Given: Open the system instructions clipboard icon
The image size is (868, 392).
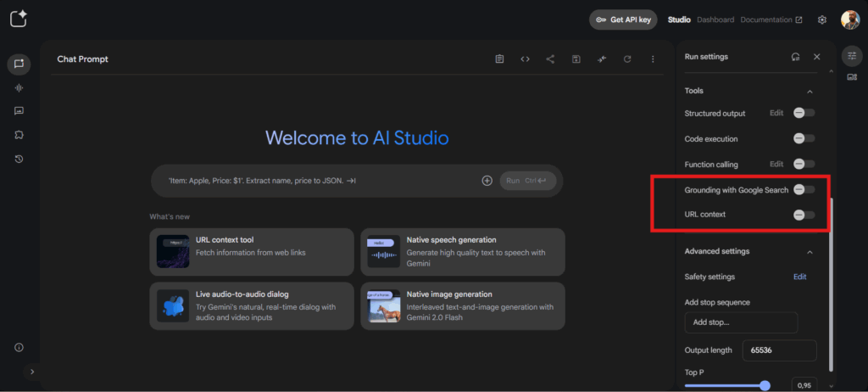Looking at the screenshot, I should pyautogui.click(x=499, y=59).
